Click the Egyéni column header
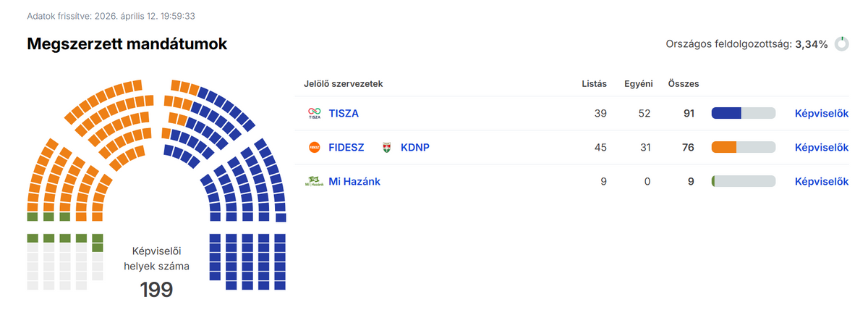 tap(638, 84)
